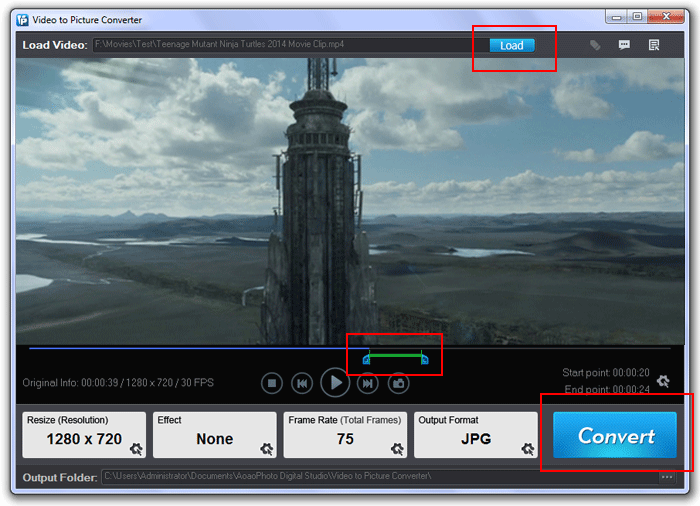Open Frame Rate settings gear
Viewport: 700px width, 506px height.
(x=397, y=449)
